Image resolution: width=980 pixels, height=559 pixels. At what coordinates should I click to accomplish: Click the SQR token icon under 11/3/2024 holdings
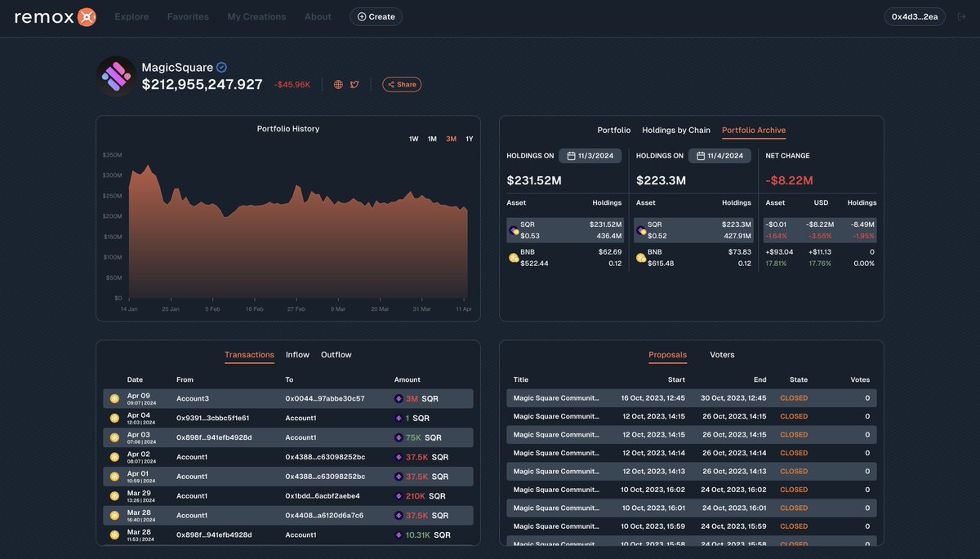tap(514, 230)
